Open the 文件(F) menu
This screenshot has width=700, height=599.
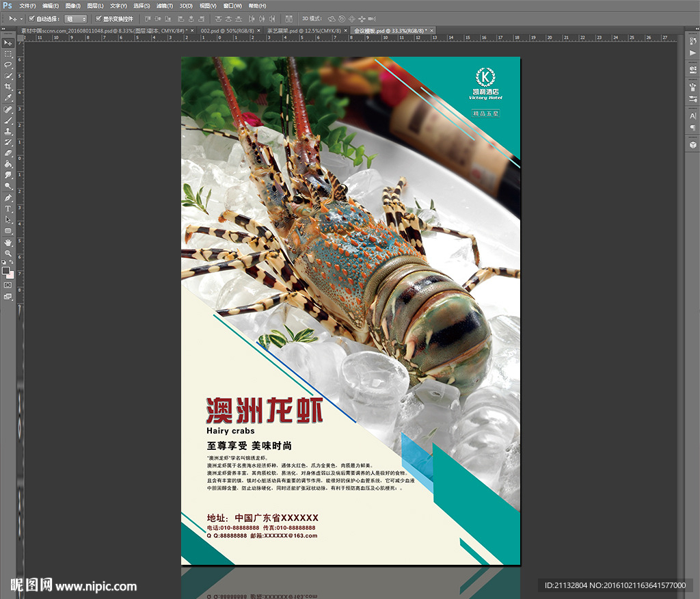tap(27, 5)
